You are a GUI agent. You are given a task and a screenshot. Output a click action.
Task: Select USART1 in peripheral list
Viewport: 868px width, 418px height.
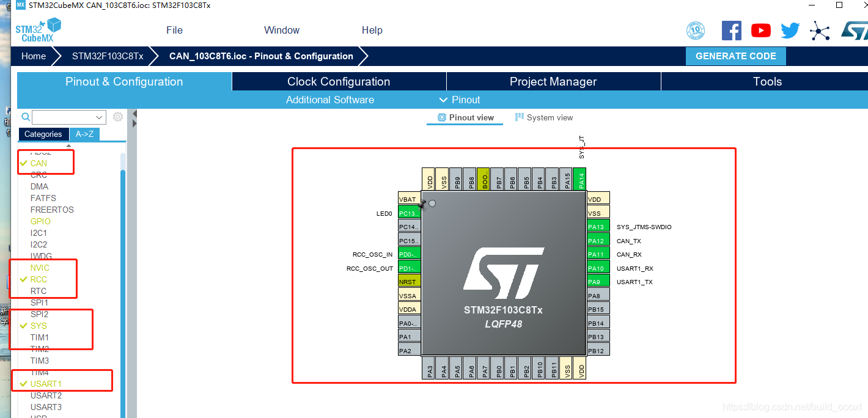pos(46,384)
